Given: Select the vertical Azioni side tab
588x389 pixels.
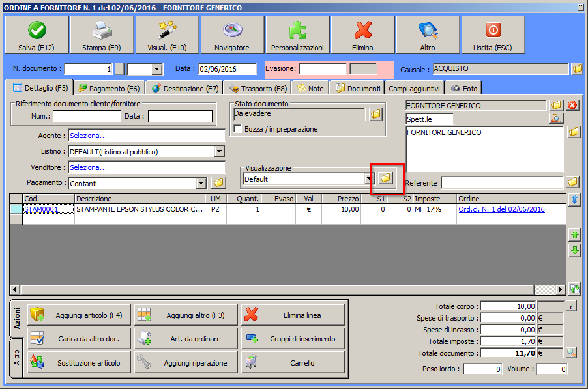Looking at the screenshot, I should click(x=17, y=318).
